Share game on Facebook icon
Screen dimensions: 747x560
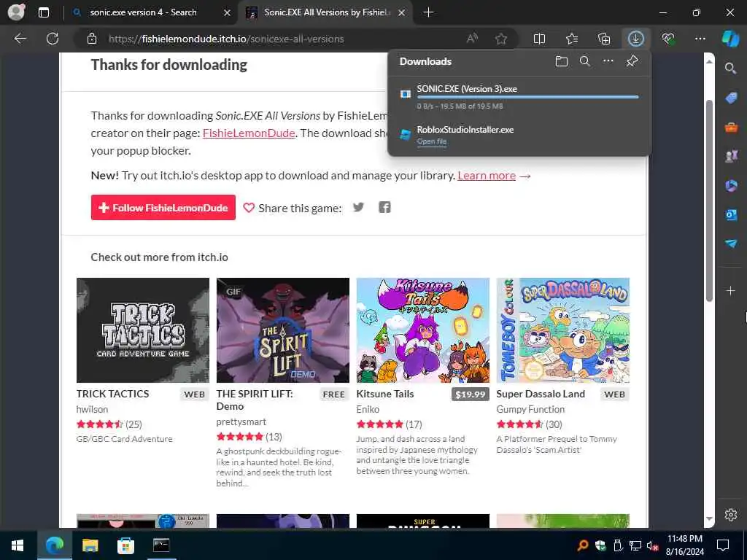point(384,207)
